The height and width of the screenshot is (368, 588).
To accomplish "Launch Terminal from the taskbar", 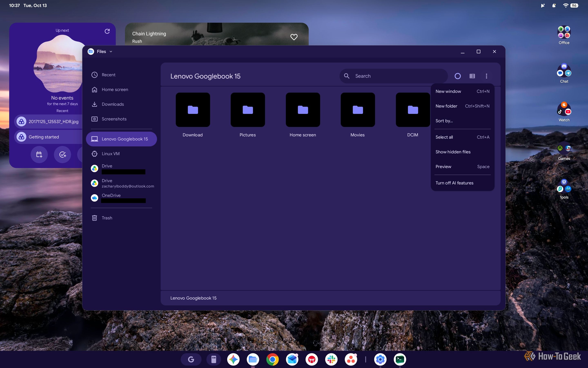I will [x=400, y=359].
